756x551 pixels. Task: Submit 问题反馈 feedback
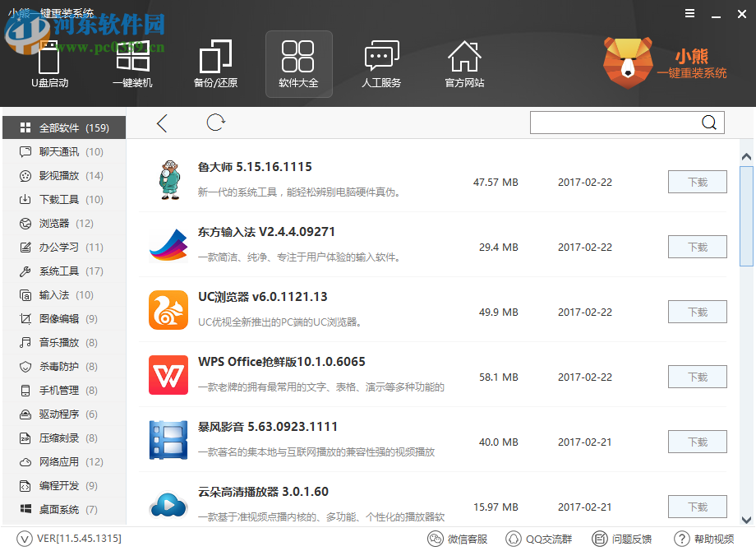[623, 539]
